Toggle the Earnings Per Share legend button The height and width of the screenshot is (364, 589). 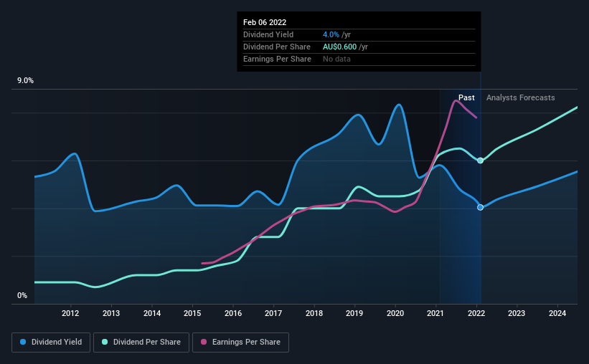(240, 343)
